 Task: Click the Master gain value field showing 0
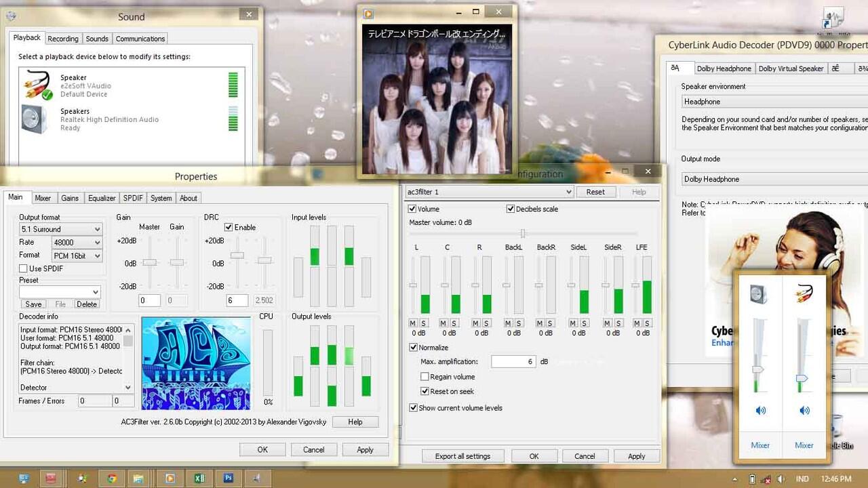[x=149, y=300]
